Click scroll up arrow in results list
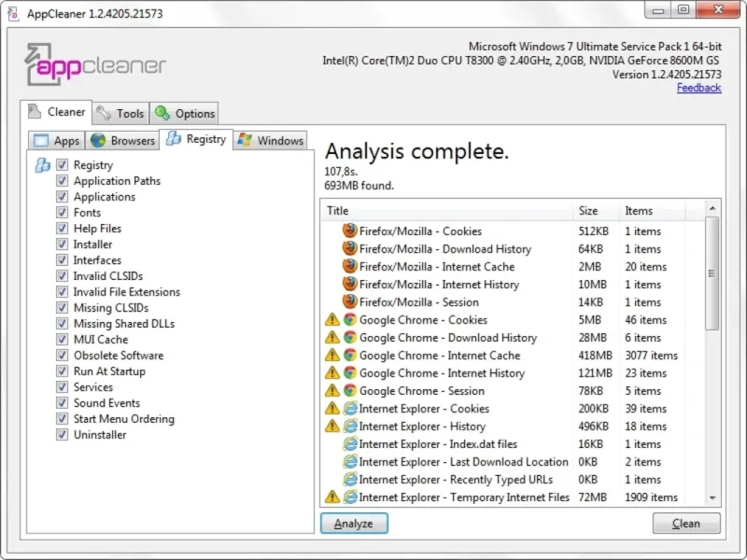This screenshot has width=747, height=560. [712, 208]
